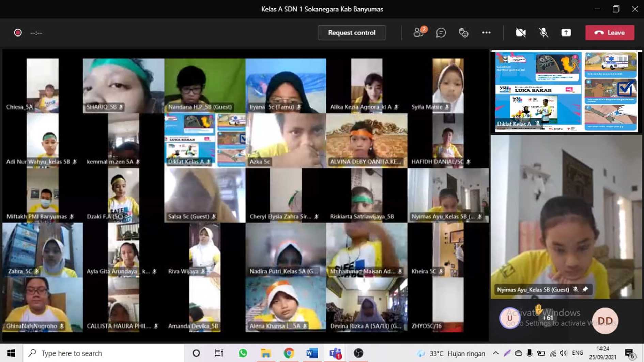Viewport: 644px width, 362px height.
Task: Click the volume speaker tray icon
Action: point(563,353)
